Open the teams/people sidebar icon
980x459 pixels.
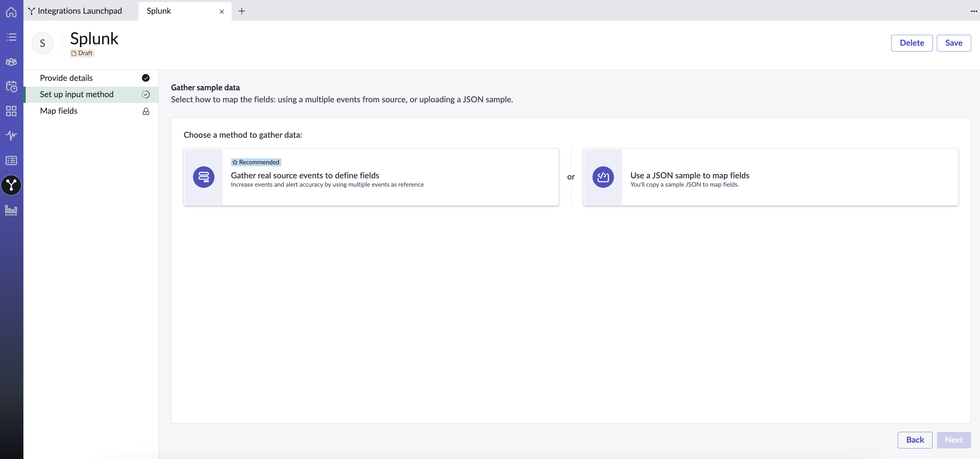coord(11,62)
